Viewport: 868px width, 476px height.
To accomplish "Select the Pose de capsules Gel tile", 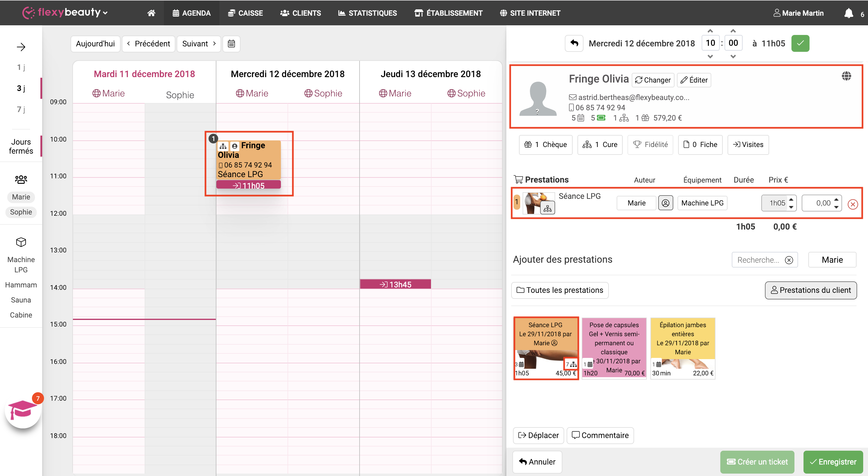I will (x=614, y=348).
